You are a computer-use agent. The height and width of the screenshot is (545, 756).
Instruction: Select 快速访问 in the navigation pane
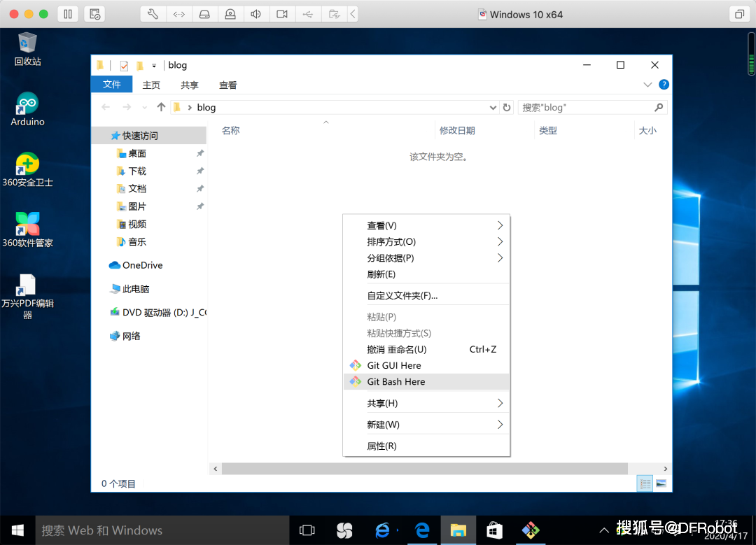tap(149, 136)
